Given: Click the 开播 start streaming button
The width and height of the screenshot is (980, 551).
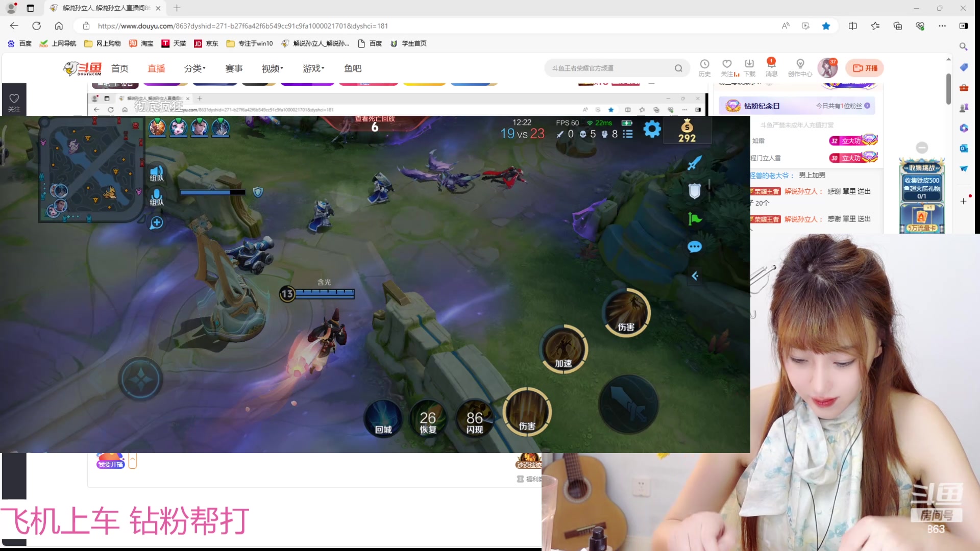Looking at the screenshot, I should click(865, 68).
